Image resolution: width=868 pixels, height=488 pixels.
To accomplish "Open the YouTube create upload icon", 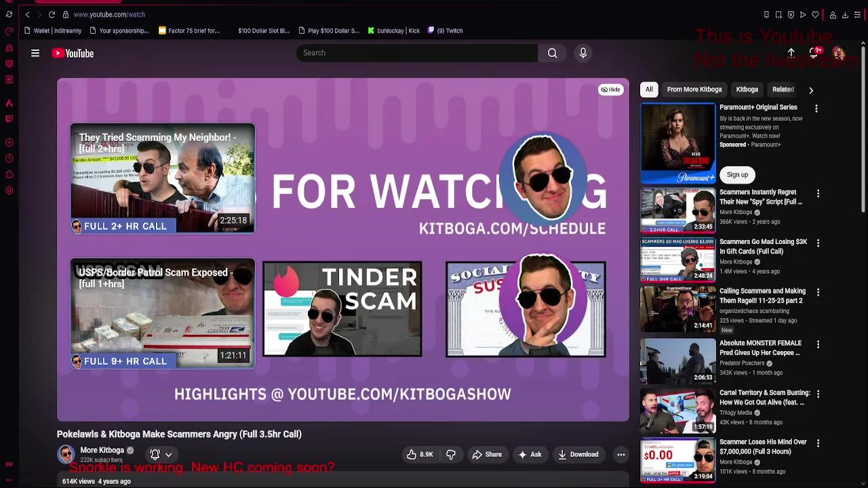I will [x=791, y=53].
